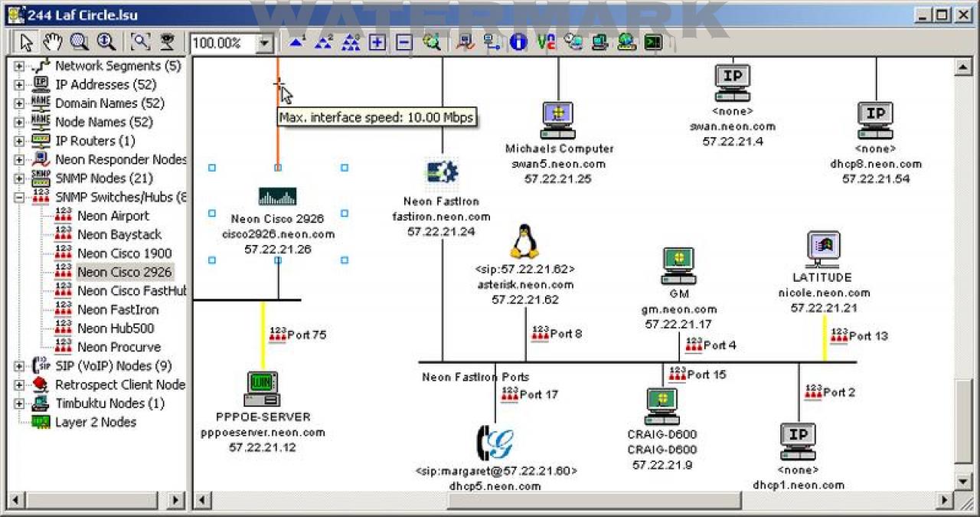Viewport: 980px width, 517px height.
Task: Click the GM computer icon
Action: [678, 266]
